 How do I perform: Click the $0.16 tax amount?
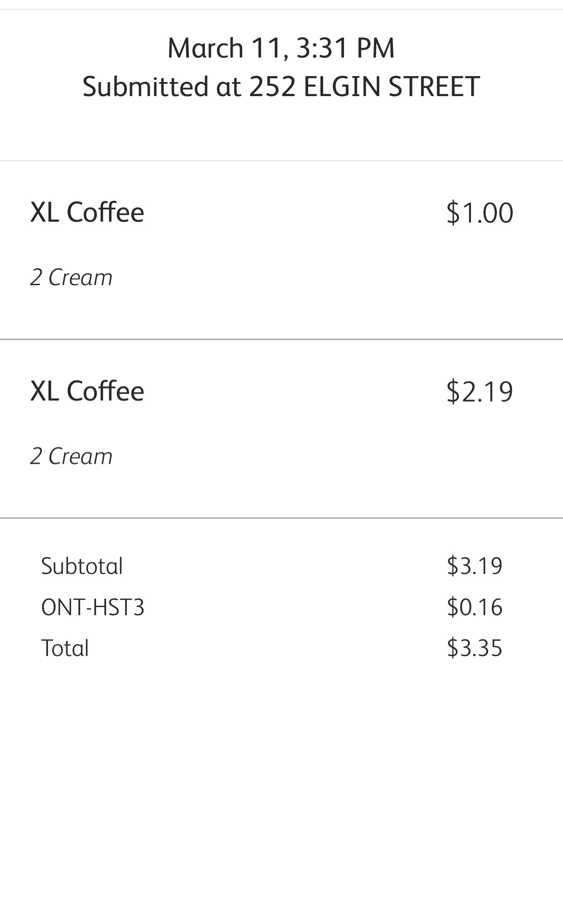[475, 607]
